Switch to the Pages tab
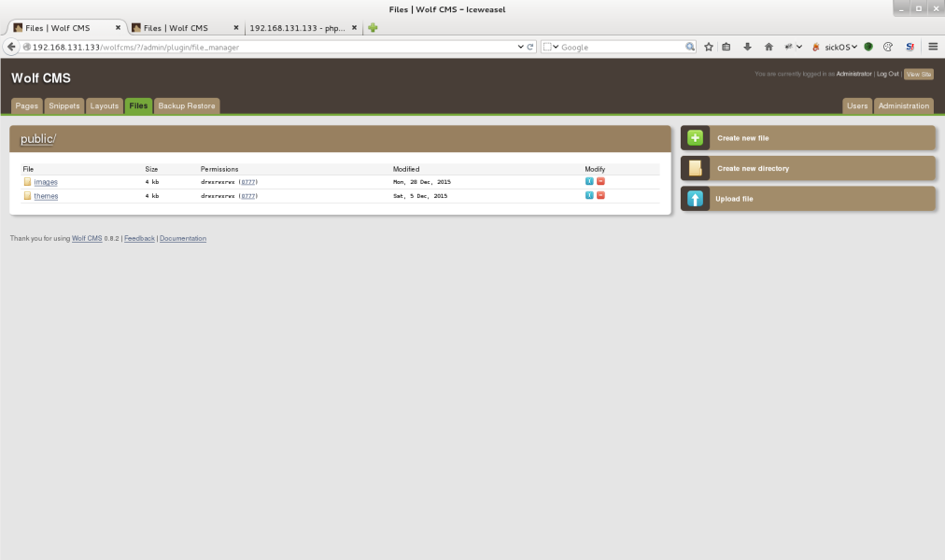945x560 pixels. pos(26,106)
